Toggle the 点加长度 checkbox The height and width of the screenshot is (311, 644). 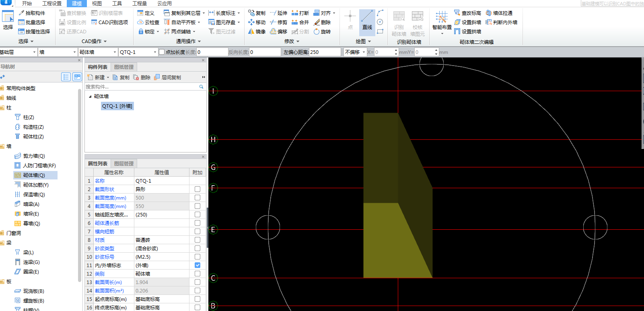(x=162, y=52)
